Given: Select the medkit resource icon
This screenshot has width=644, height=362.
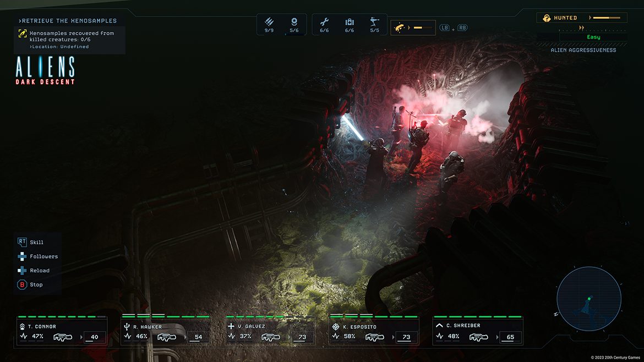Looking at the screenshot, I should (350, 21).
